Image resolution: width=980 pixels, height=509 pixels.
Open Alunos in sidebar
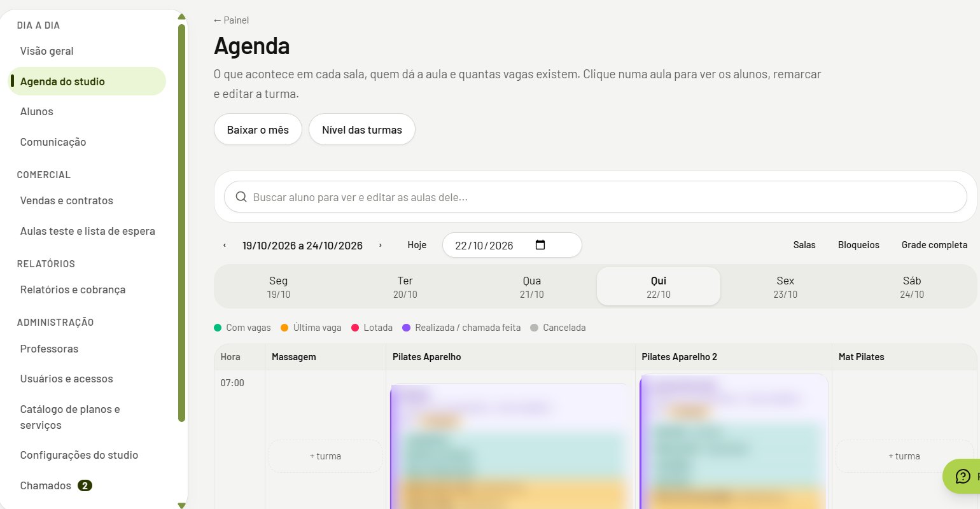(87, 111)
